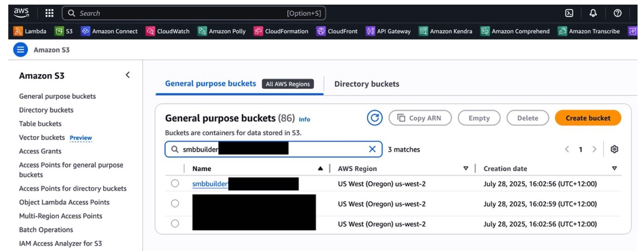
Task: Sort buckets by AWS Region column
Action: click(x=466, y=168)
